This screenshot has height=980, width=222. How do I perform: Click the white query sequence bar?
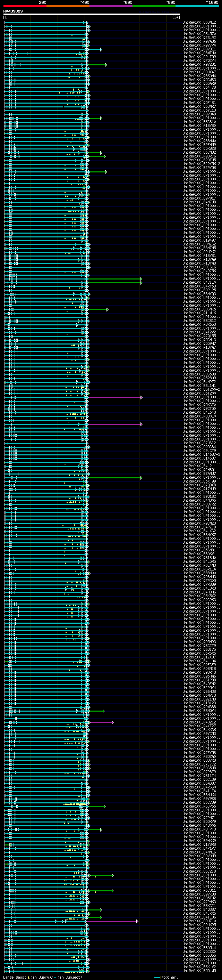(x=92, y=15)
